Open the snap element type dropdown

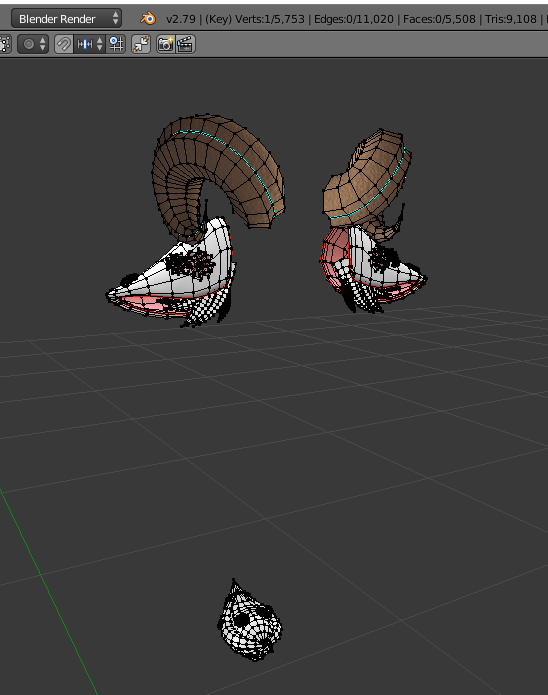90,44
